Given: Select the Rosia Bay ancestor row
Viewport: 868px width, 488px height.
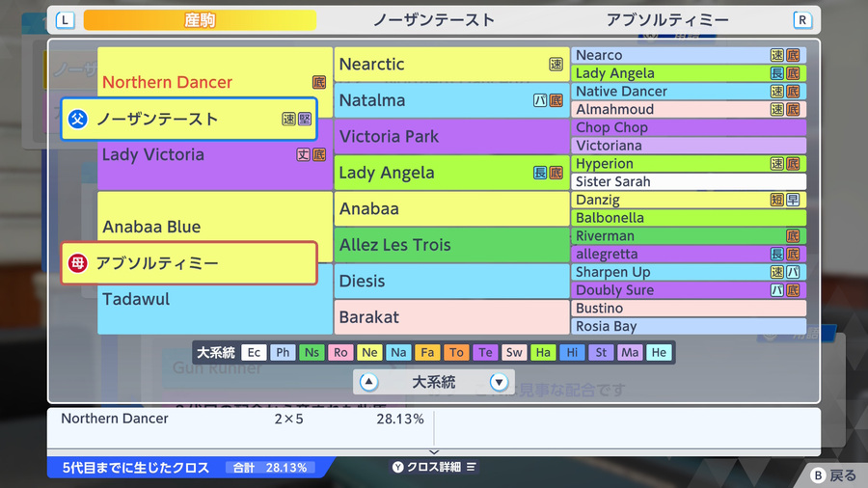Looking at the screenshot, I should (x=689, y=326).
